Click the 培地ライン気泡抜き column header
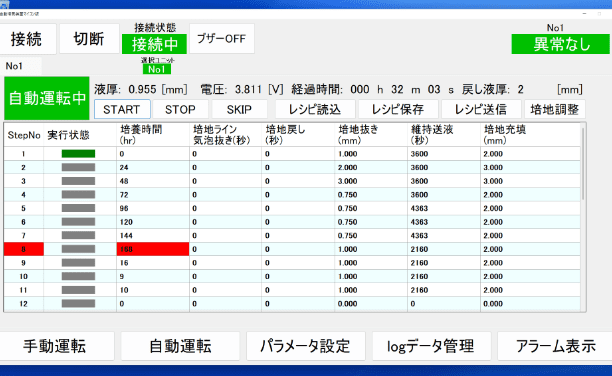Image resolution: width=612 pixels, height=376 pixels. pyautogui.click(x=226, y=135)
